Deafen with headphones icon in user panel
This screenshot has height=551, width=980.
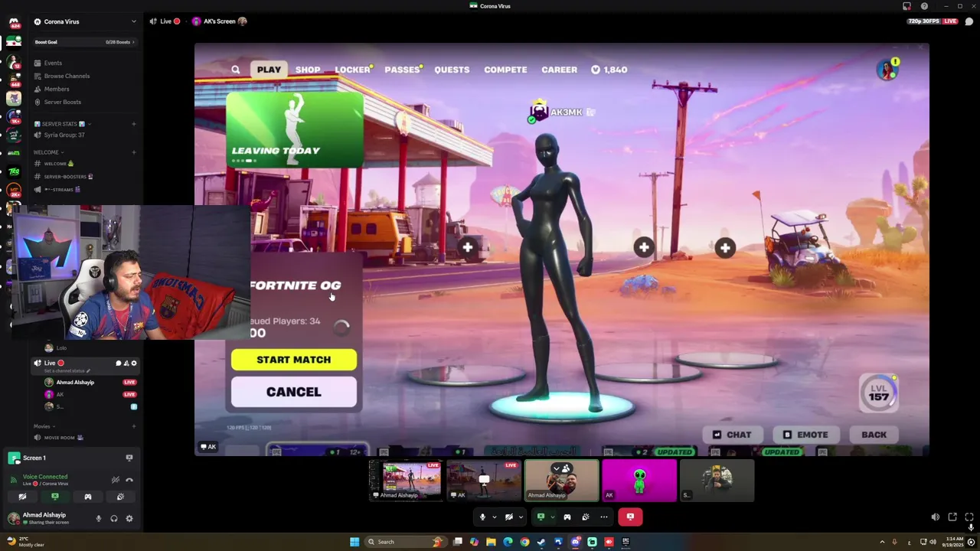(x=113, y=519)
